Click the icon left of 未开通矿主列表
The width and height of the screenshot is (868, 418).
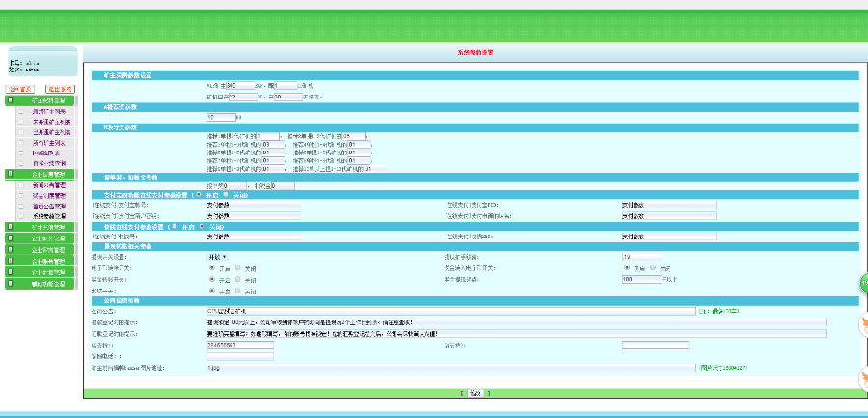[21, 122]
